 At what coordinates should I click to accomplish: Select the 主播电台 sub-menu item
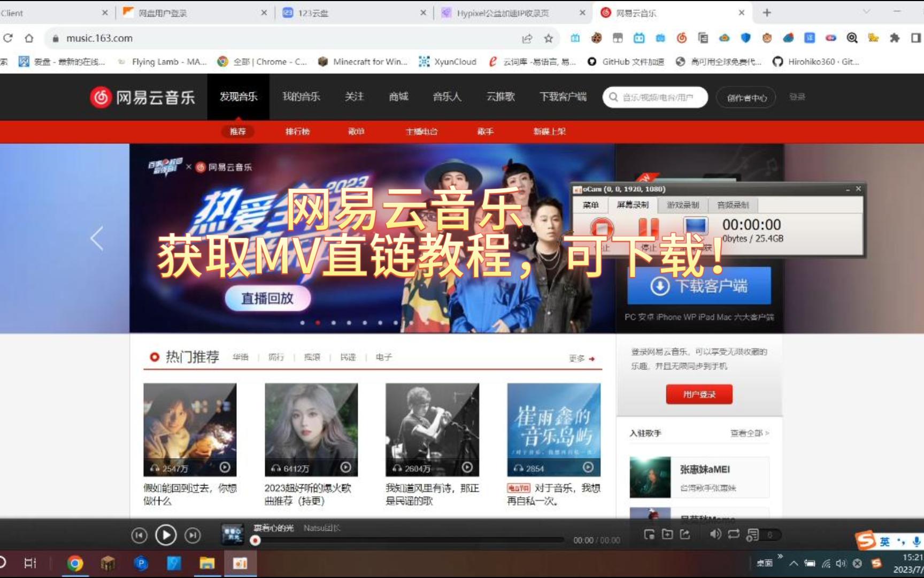(x=421, y=132)
